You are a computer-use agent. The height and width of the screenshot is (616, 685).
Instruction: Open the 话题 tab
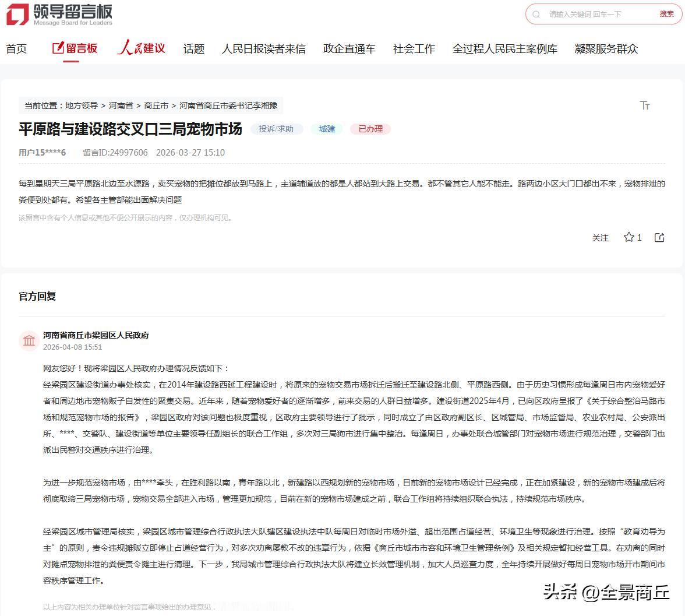pos(193,49)
